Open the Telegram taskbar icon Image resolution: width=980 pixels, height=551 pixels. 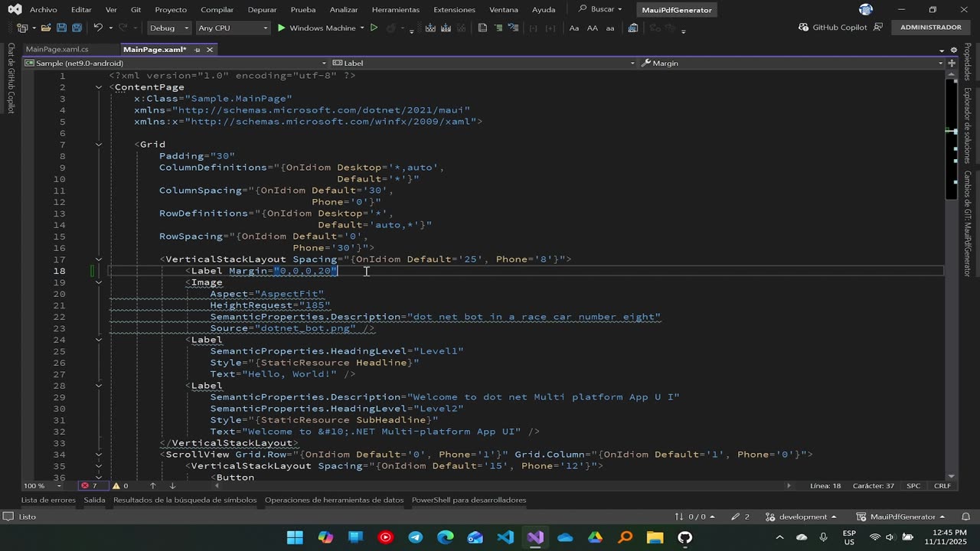pyautogui.click(x=415, y=537)
